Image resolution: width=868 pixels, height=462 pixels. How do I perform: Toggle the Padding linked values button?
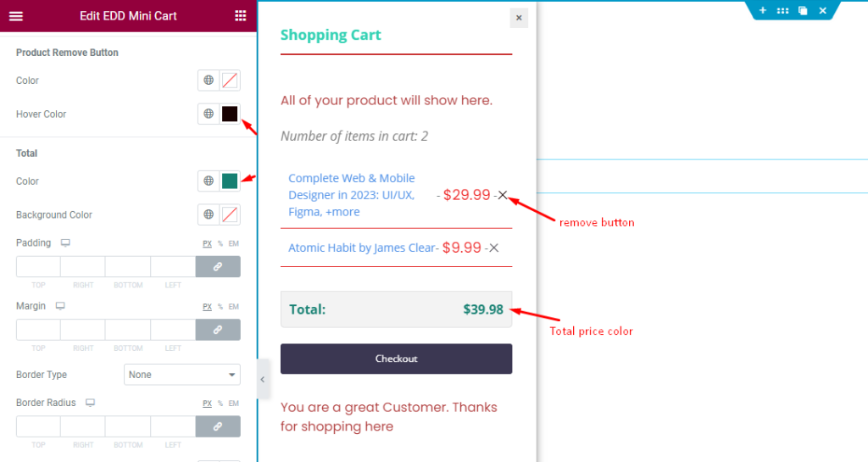click(x=218, y=267)
